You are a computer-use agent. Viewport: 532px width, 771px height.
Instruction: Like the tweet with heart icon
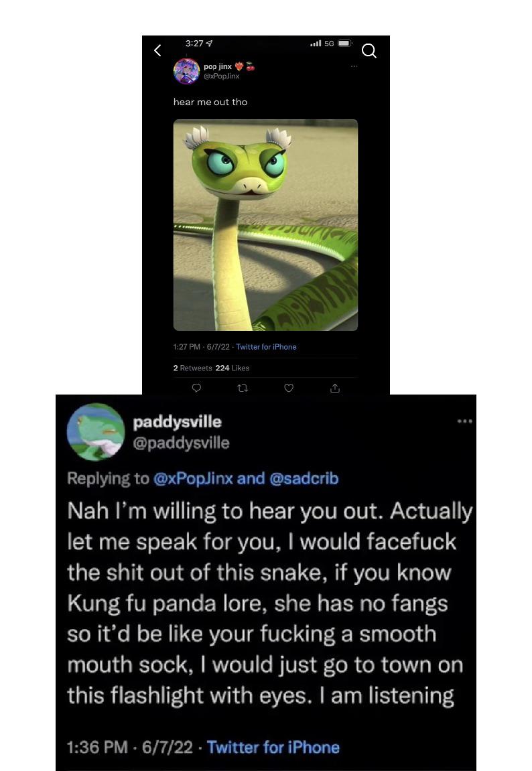(289, 388)
